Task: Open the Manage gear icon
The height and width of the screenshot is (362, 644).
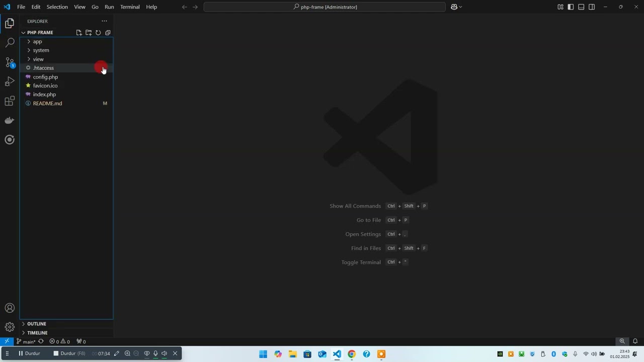Action: [x=10, y=327]
